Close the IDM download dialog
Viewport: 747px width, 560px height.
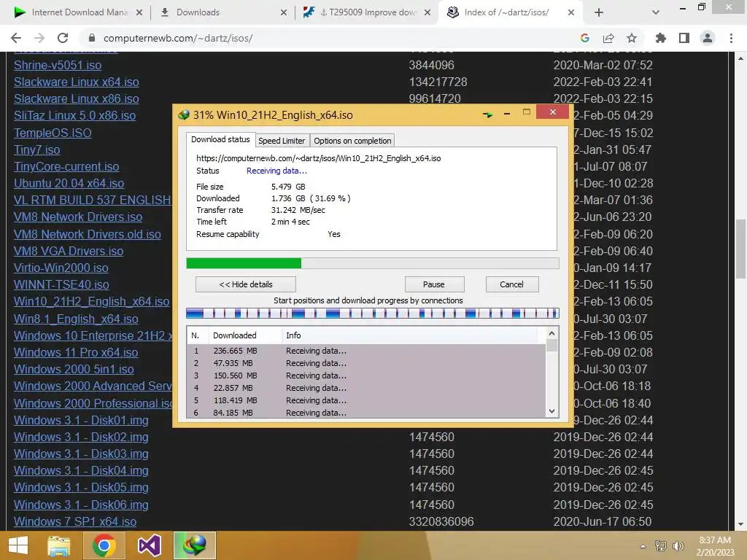pyautogui.click(x=553, y=112)
